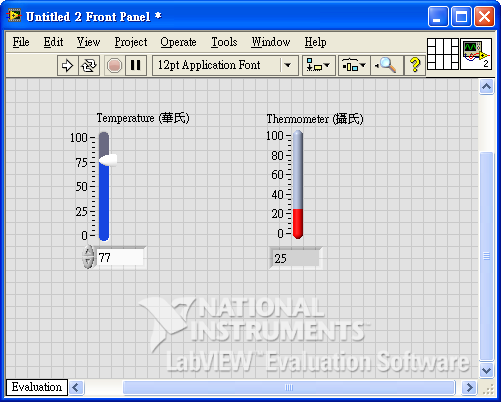This screenshot has width=501, height=402.
Task: Click the Evaluation label at bottom left
Action: point(37,387)
